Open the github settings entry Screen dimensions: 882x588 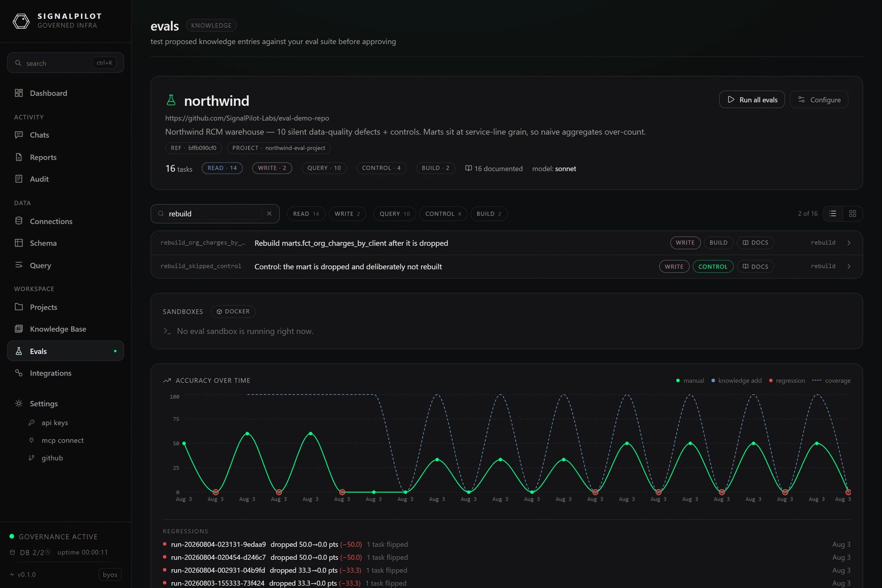(52, 458)
